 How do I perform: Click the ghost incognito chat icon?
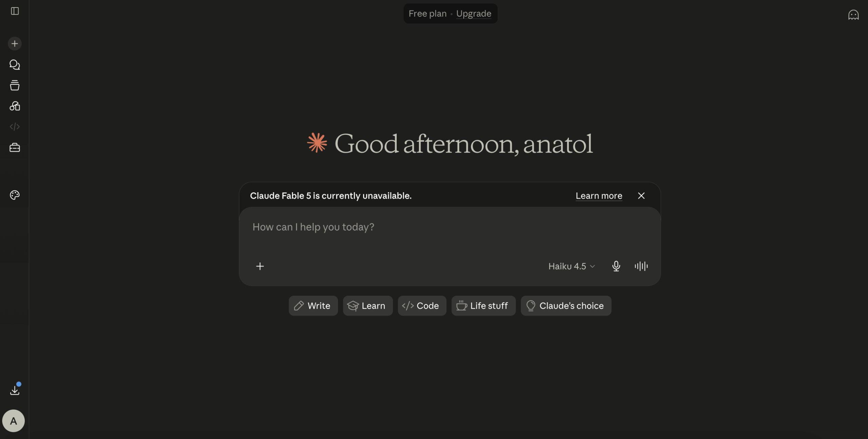(853, 15)
